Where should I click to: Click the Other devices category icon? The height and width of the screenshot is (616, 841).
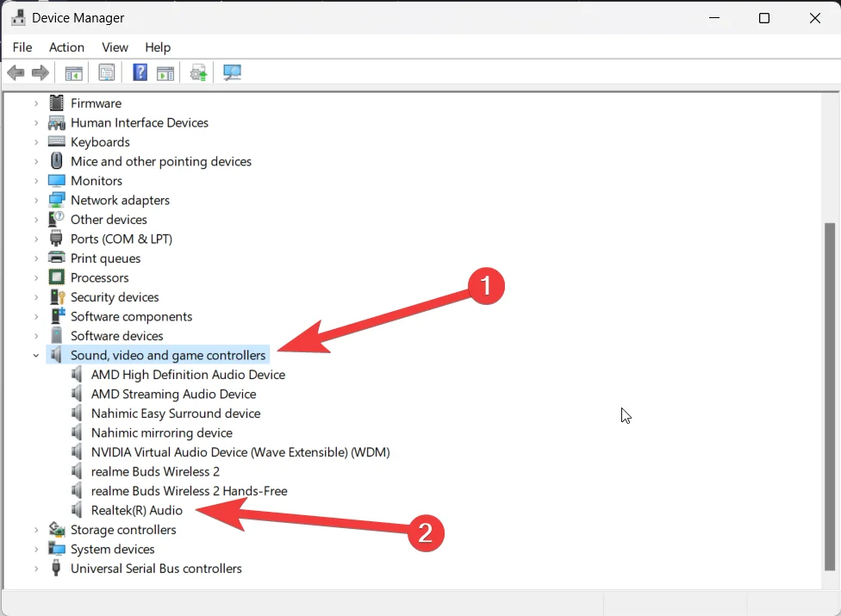[x=56, y=220]
